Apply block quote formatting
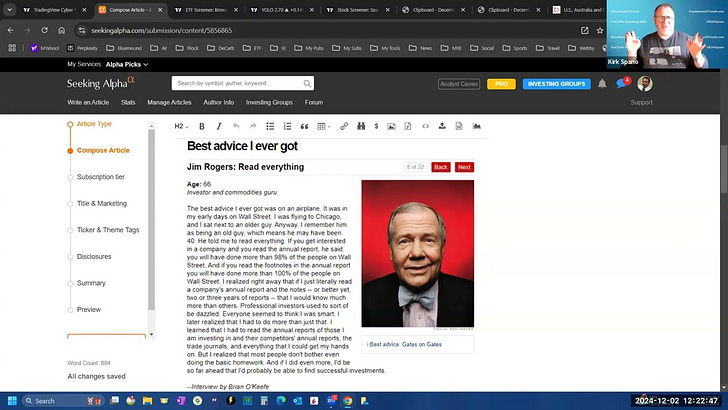728x410 pixels. tap(305, 126)
